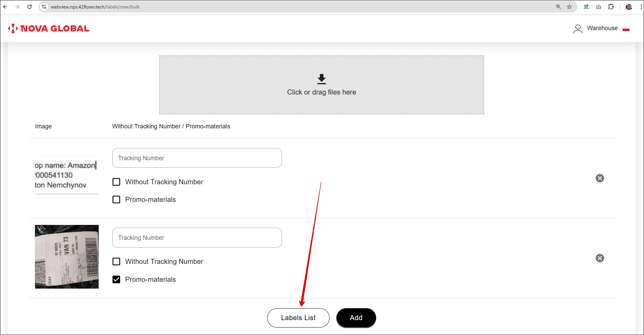The image size is (644, 335).
Task: Remove the first label row with X icon
Action: [600, 178]
